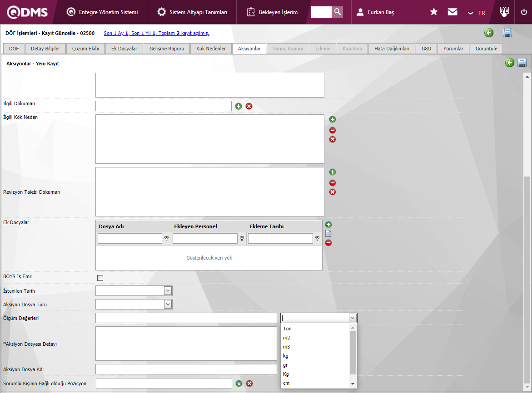532x393 pixels.
Task: Click the power logout icon
Action: pyautogui.click(x=524, y=12)
